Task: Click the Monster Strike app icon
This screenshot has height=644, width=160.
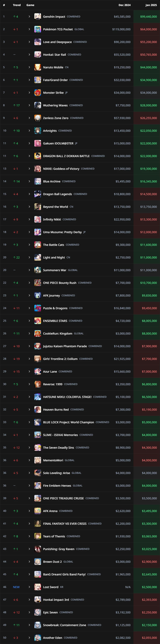Action: point(38,92)
